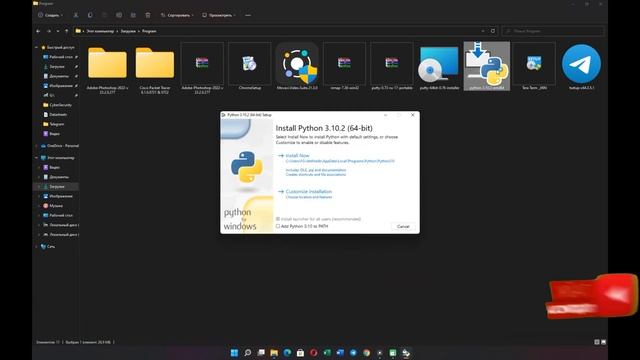Select the putty 64bit installer file
Screen dimensions: 640x360
click(x=439, y=66)
